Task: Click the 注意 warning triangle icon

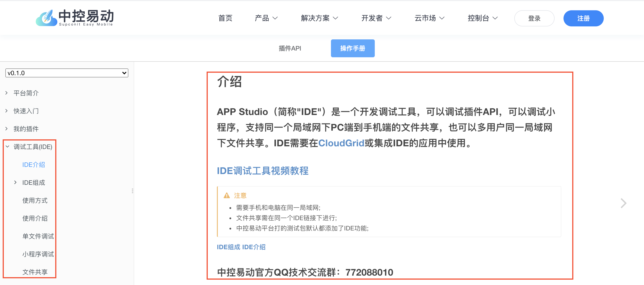Action: pyautogui.click(x=227, y=196)
